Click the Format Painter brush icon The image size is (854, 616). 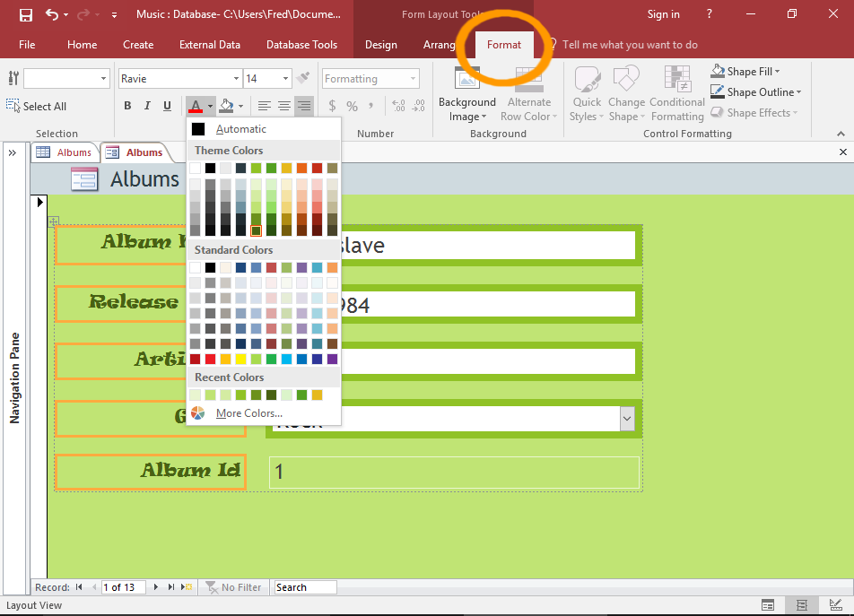[303, 78]
